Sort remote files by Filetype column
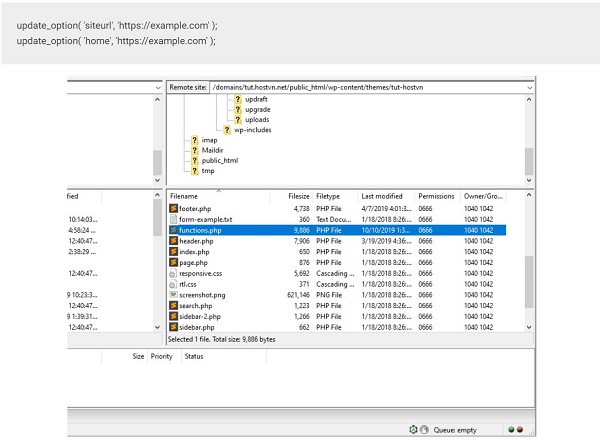The width and height of the screenshot is (600, 441). (336, 196)
